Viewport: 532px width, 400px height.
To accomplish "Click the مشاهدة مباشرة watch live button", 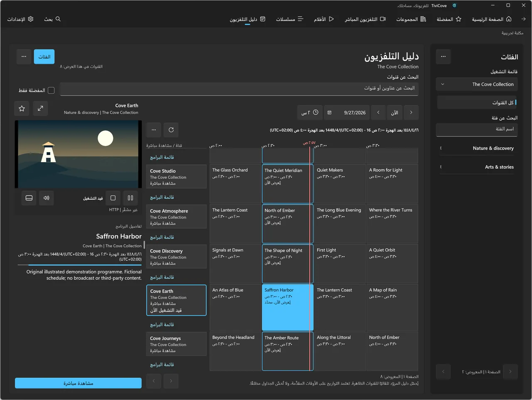I will click(x=78, y=383).
